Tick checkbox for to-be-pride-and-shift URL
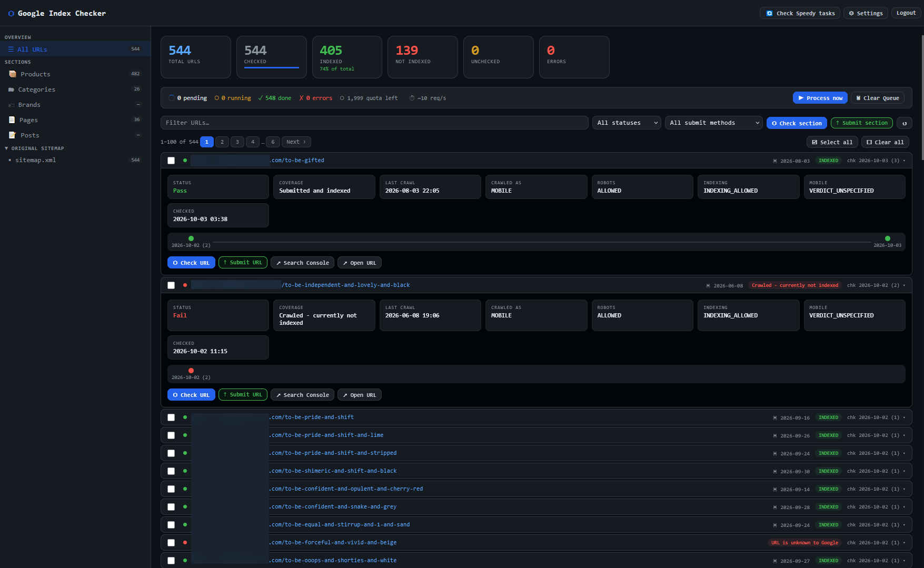The height and width of the screenshot is (568, 924). pyautogui.click(x=171, y=417)
